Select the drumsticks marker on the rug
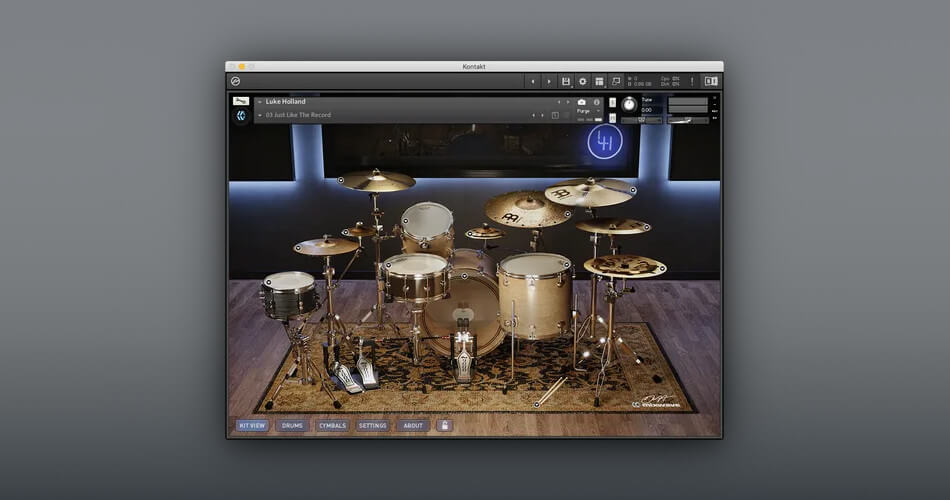 (x=536, y=404)
